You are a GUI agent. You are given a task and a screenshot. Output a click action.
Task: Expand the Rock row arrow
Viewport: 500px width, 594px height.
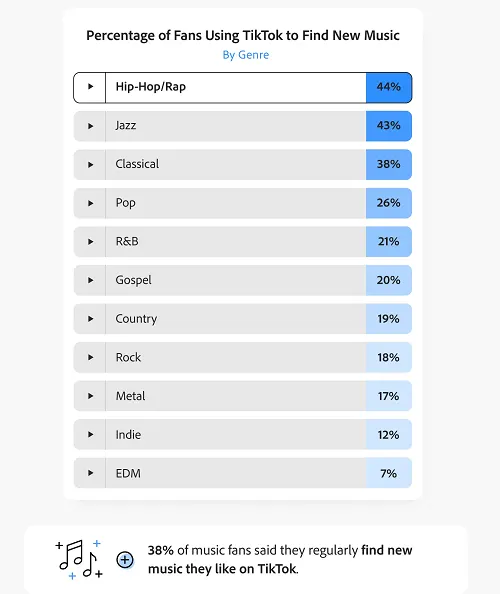(90, 357)
